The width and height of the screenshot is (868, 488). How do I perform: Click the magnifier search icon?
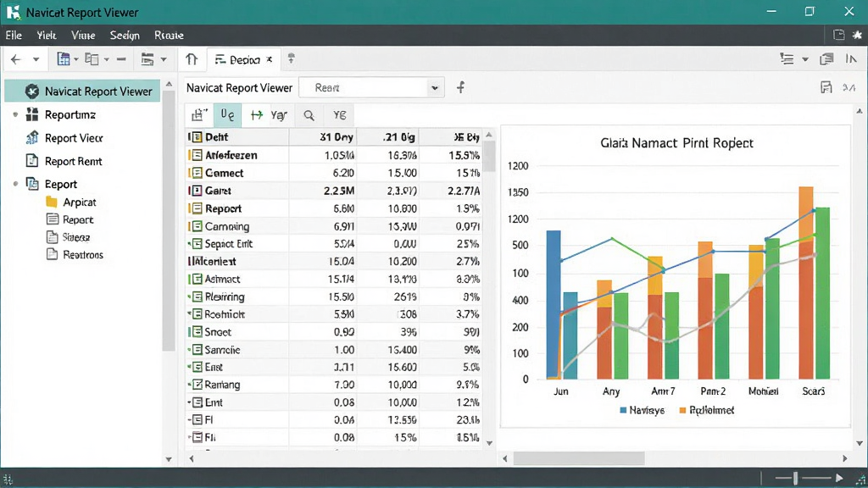(x=309, y=115)
